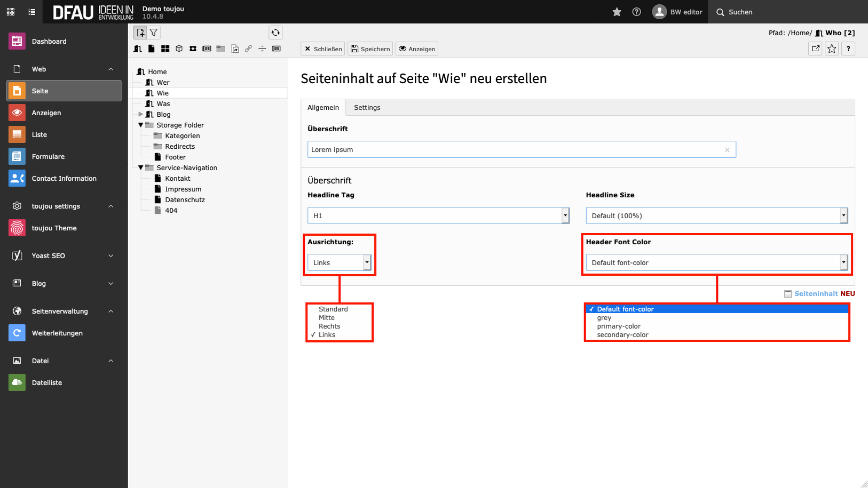Click the Überschrift text input field
This screenshot has height=488, width=868.
pyautogui.click(x=515, y=150)
